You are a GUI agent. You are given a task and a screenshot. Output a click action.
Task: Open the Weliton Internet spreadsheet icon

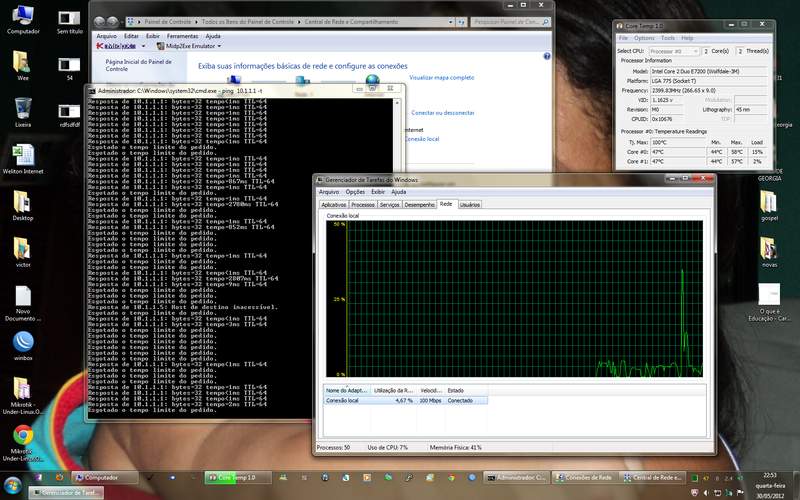tap(23, 159)
